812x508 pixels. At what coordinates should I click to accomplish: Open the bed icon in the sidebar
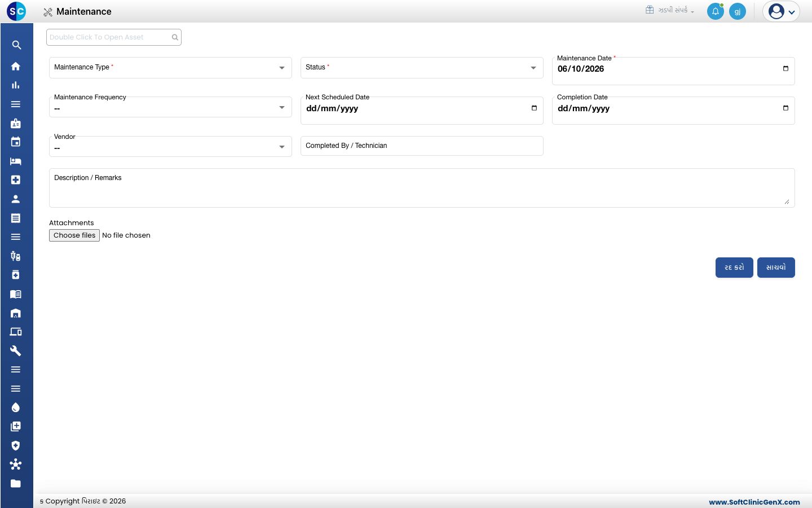point(16,161)
